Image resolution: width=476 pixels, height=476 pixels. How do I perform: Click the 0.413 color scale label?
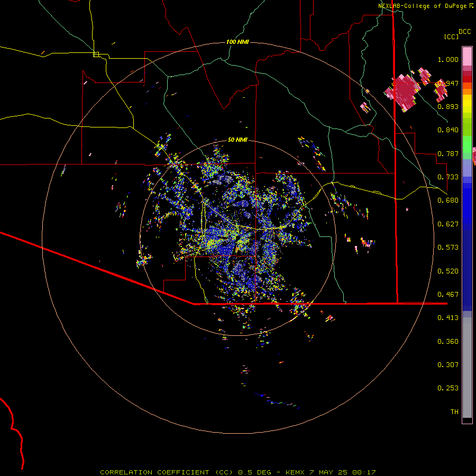(x=448, y=318)
